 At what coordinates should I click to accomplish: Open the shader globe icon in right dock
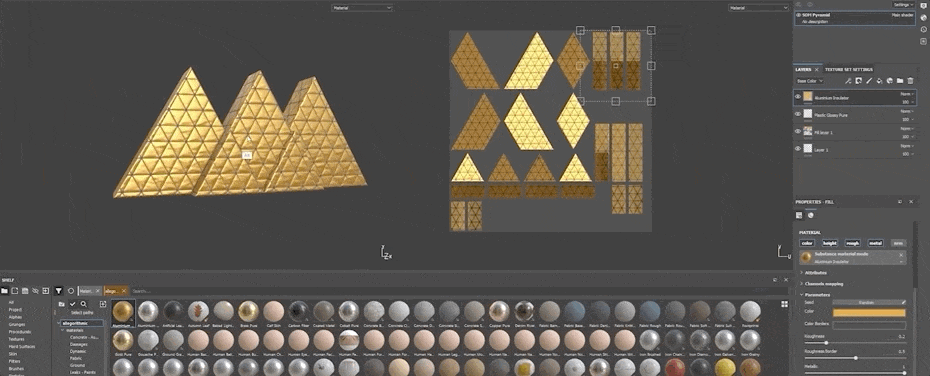coord(923,17)
